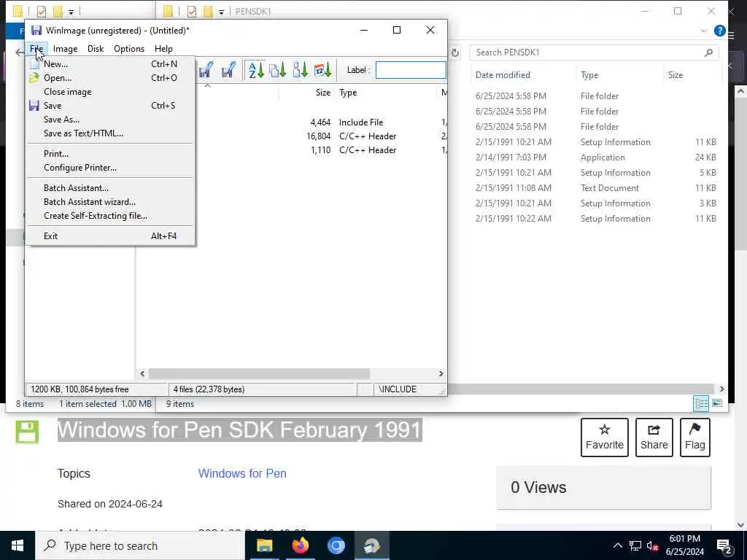Click Properties checkmark icon in PENSDK1 title bar
This screenshot has height=560, width=747.
[192, 11]
